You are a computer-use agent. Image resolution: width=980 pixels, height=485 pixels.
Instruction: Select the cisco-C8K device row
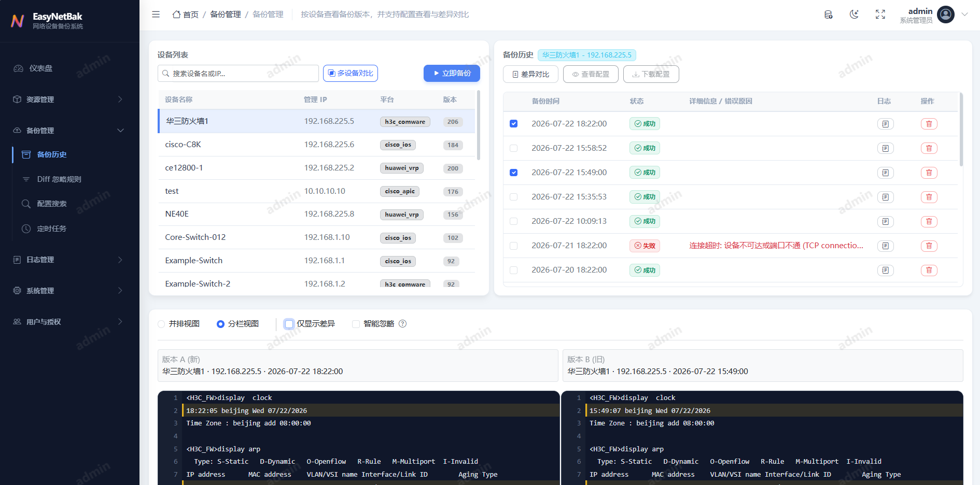coord(316,145)
